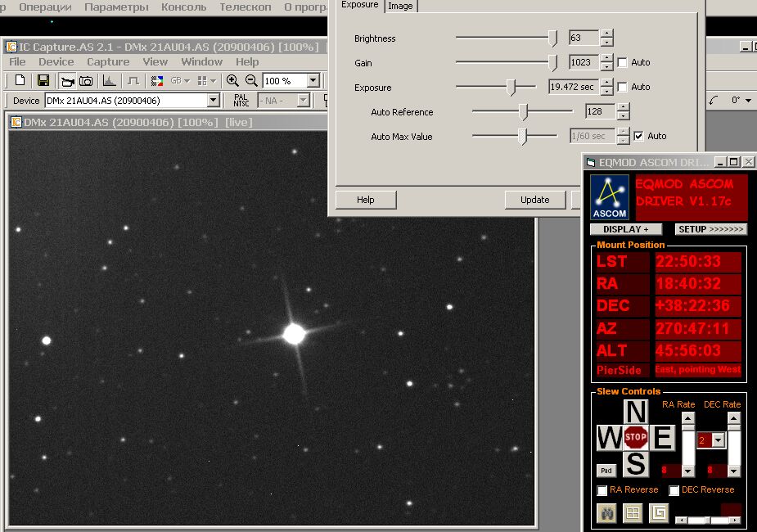Viewport: 757px width, 532px height.
Task: Click the binoculars icon in Slew Controls
Action: pyautogui.click(x=606, y=513)
